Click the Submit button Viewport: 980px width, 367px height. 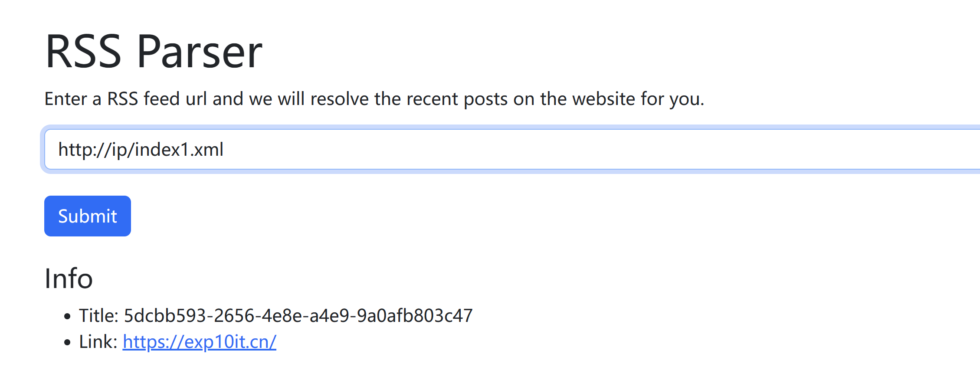pyautogui.click(x=88, y=216)
